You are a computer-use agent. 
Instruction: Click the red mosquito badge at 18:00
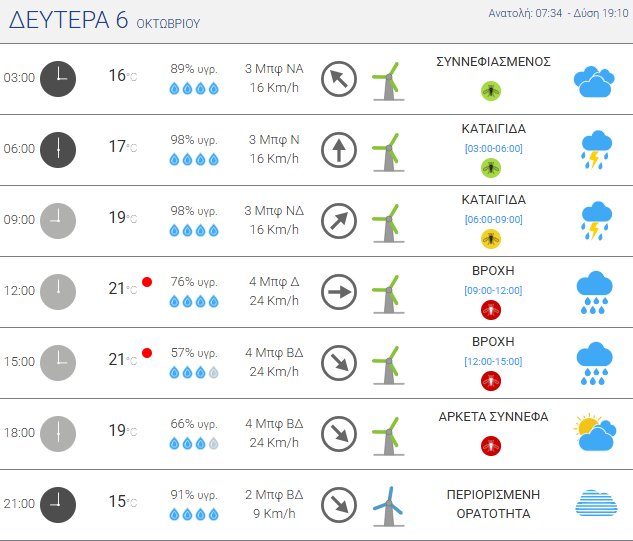(x=491, y=445)
